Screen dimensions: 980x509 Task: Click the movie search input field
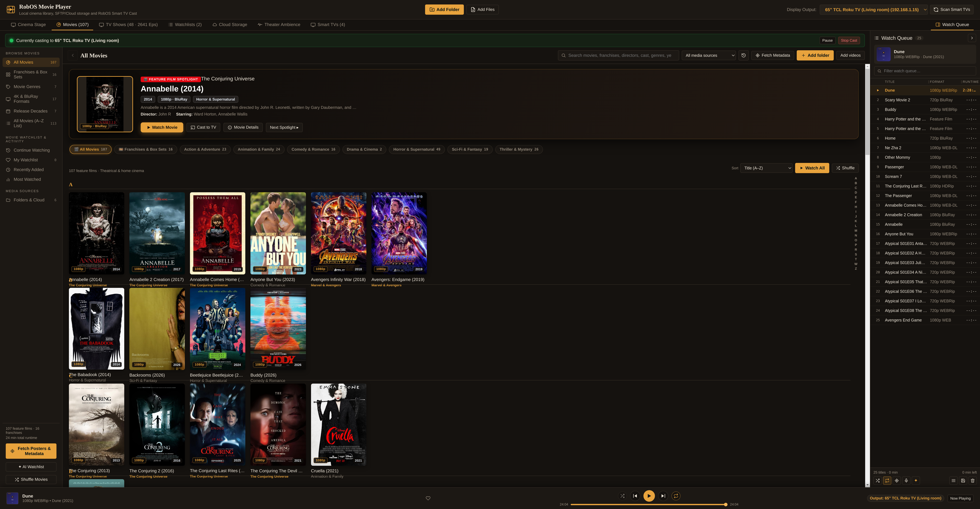coord(619,56)
